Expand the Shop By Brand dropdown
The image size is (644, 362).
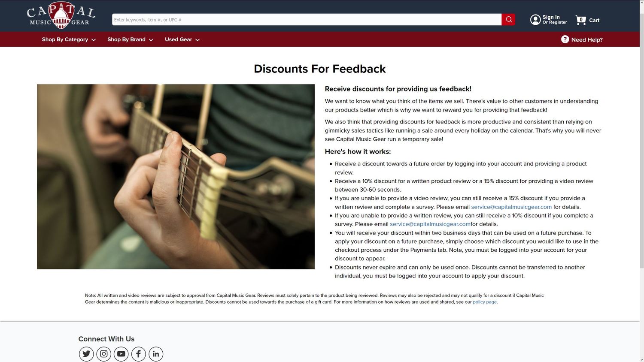click(130, 39)
